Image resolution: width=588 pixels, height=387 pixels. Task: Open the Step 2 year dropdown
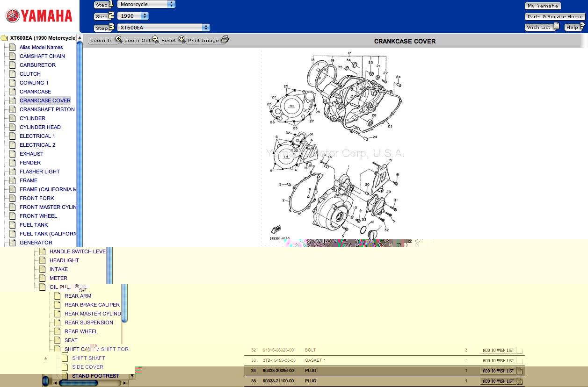pyautogui.click(x=133, y=16)
